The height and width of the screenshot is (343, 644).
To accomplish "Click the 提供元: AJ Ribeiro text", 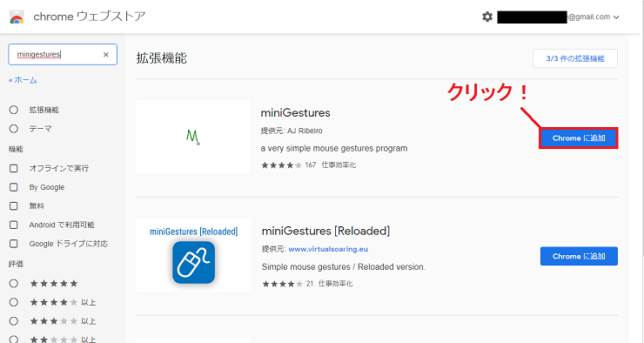I will (292, 131).
